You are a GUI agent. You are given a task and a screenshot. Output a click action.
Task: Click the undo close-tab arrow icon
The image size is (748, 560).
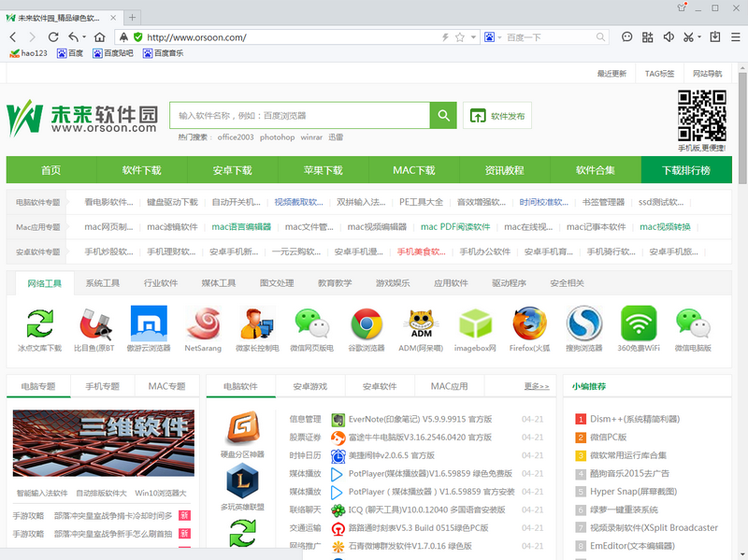(x=73, y=37)
